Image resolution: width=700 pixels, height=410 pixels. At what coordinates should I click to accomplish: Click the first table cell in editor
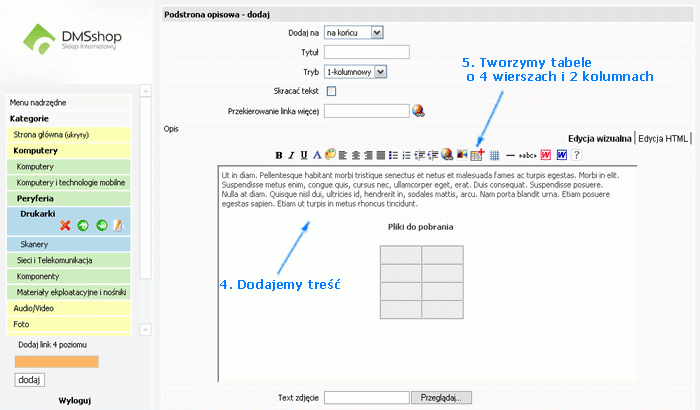click(x=400, y=255)
